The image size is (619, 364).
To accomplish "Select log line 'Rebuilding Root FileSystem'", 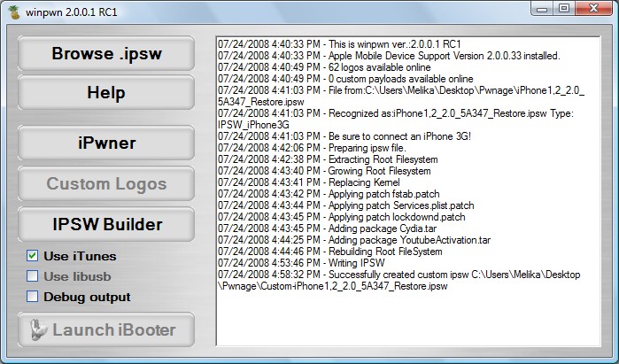I will click(330, 251).
